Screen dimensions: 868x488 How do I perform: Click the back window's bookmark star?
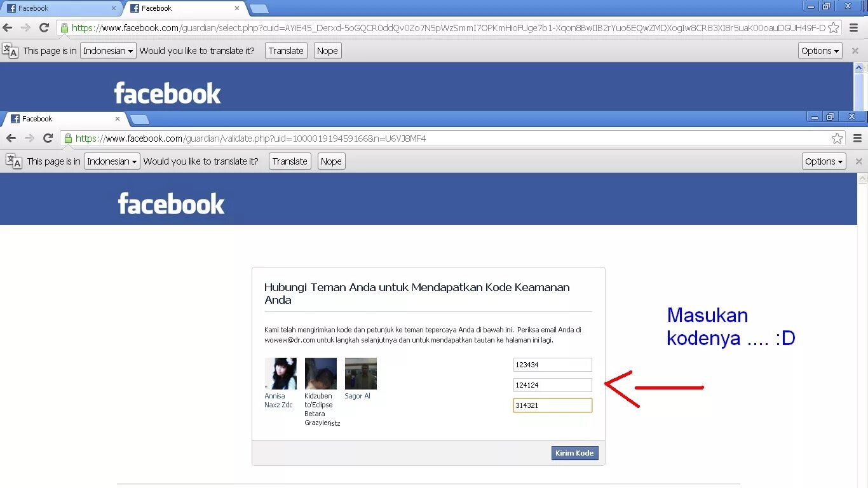[x=834, y=28]
